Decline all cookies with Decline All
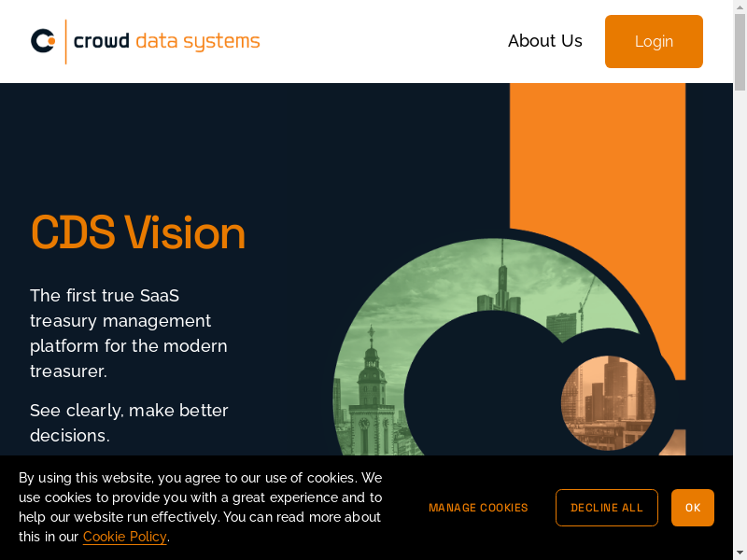747x560 pixels. click(607, 508)
